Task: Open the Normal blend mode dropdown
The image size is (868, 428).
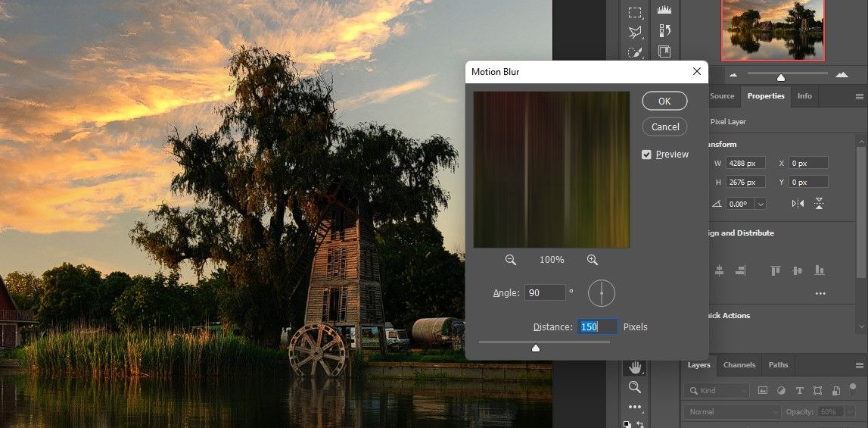Action: coord(733,412)
